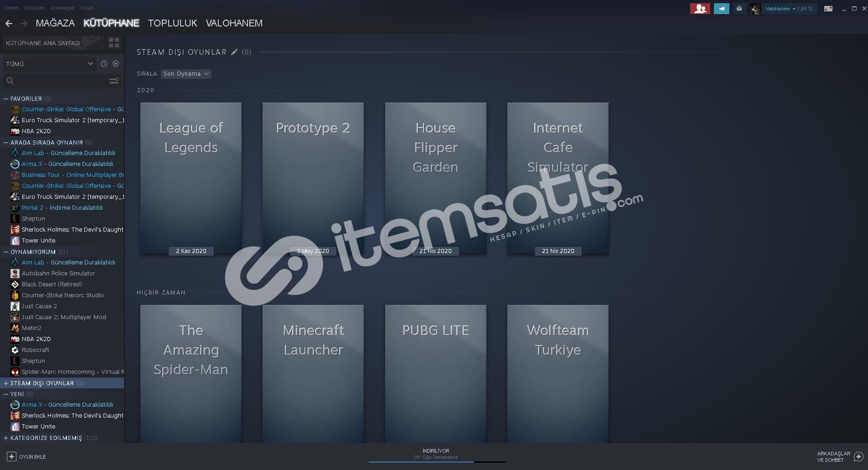
Task: Collapse the OYNAMIYORUM category
Action: (x=6, y=252)
